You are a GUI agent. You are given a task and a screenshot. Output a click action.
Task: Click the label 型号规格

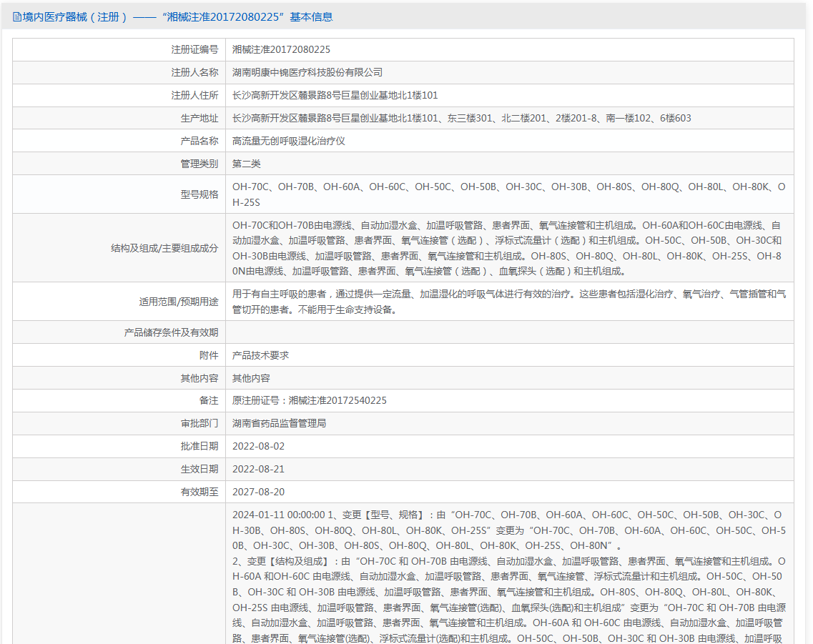click(199, 194)
